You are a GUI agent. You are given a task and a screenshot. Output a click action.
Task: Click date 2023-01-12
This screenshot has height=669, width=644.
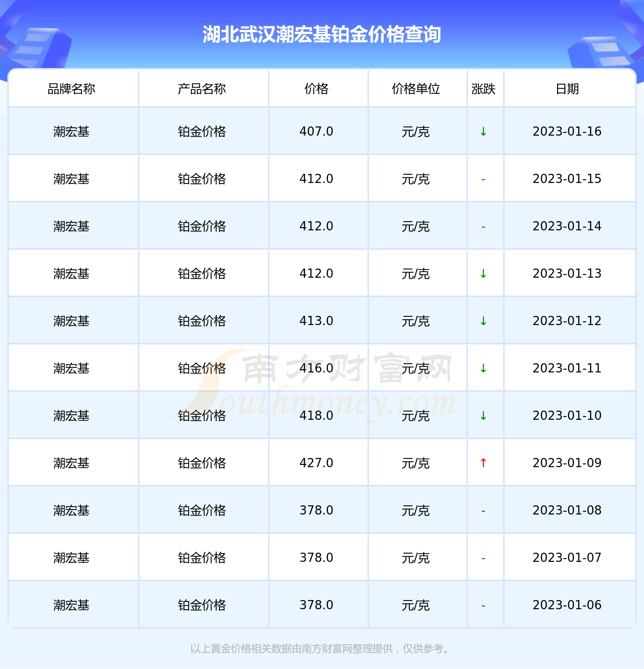567,321
